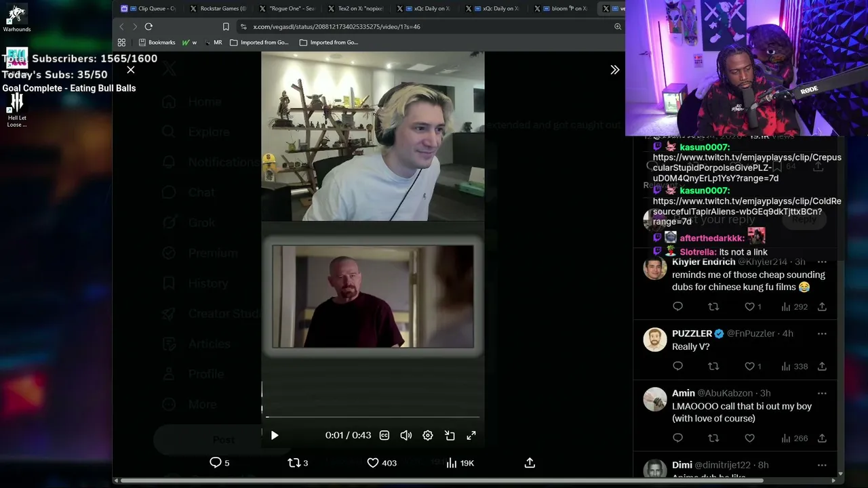Share Amin's LMAOOOO comment
868x488 pixels.
822,439
